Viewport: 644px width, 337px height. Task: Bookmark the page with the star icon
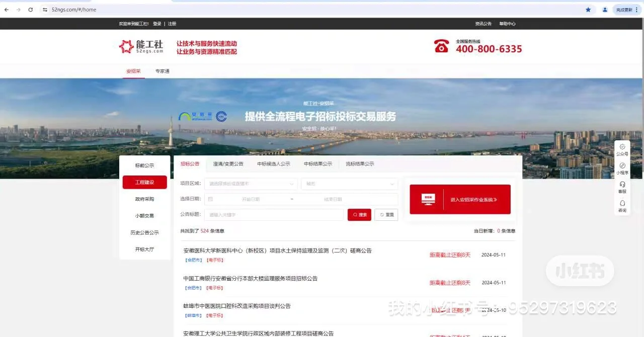588,9
